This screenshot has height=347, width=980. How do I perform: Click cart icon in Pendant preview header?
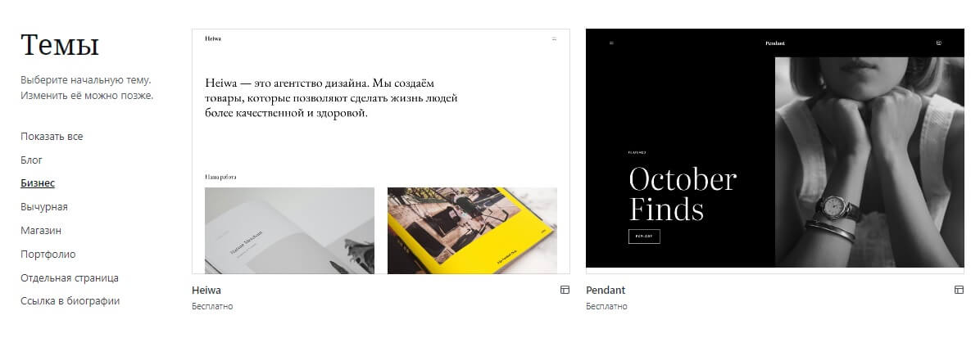(x=939, y=43)
